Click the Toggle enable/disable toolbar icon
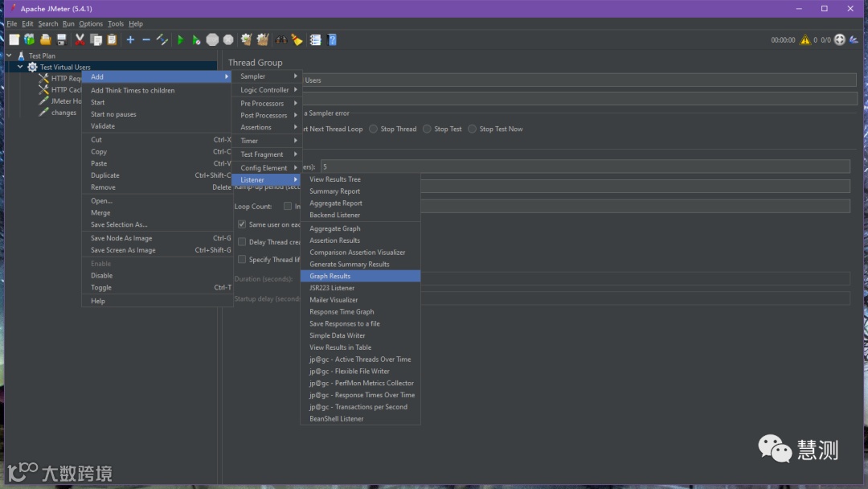The image size is (868, 489). point(162,39)
